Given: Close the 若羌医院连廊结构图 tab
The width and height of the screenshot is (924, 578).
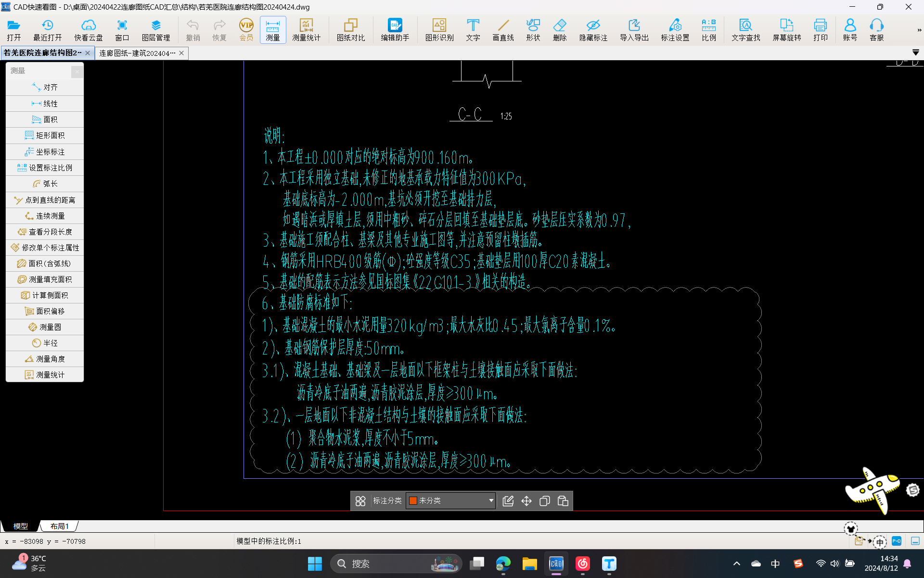Looking at the screenshot, I should [x=88, y=53].
